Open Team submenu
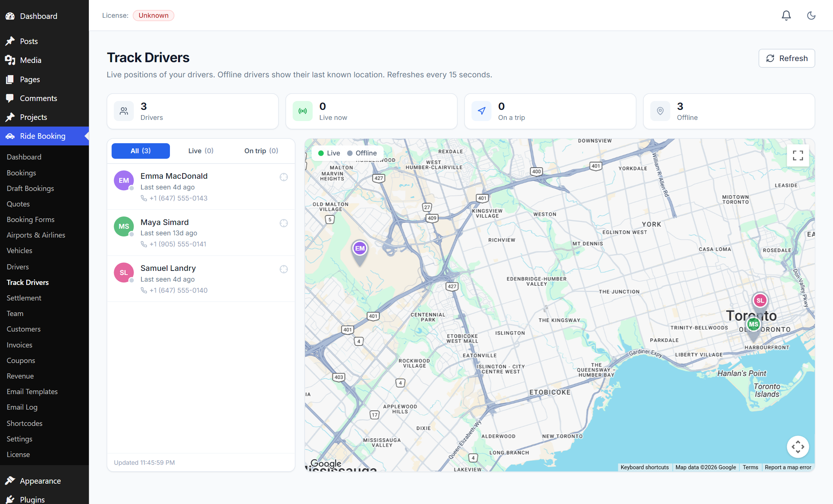This screenshot has width=833, height=504. [x=15, y=313]
